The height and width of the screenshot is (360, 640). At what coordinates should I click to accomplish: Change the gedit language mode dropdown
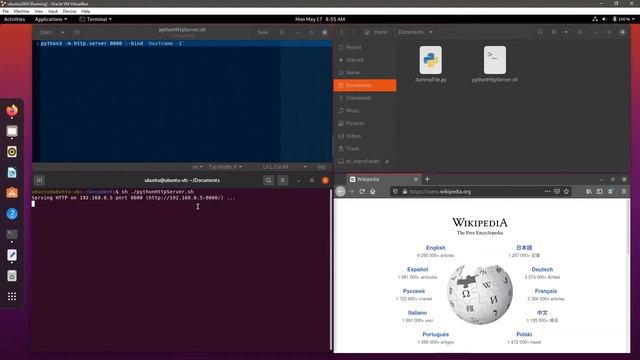click(x=198, y=167)
